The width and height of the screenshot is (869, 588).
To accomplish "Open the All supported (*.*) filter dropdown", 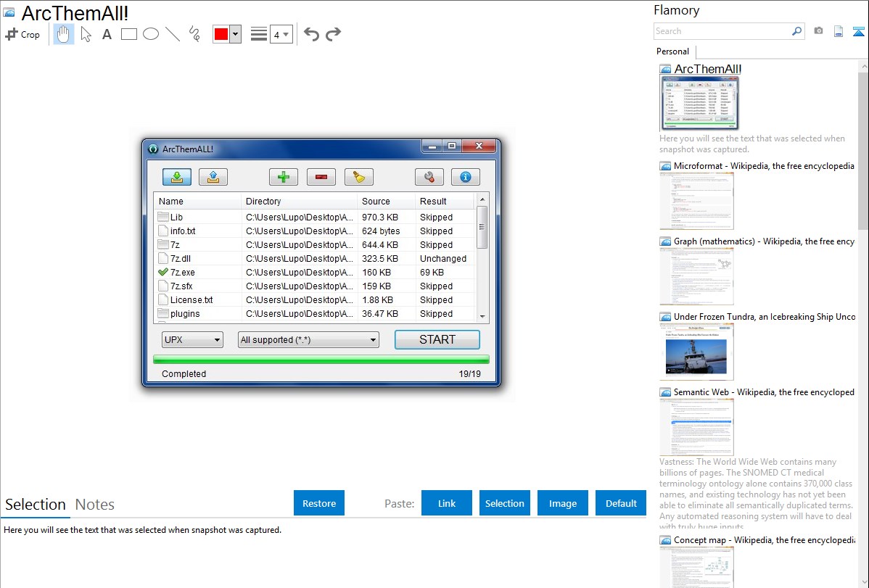I will [x=308, y=340].
